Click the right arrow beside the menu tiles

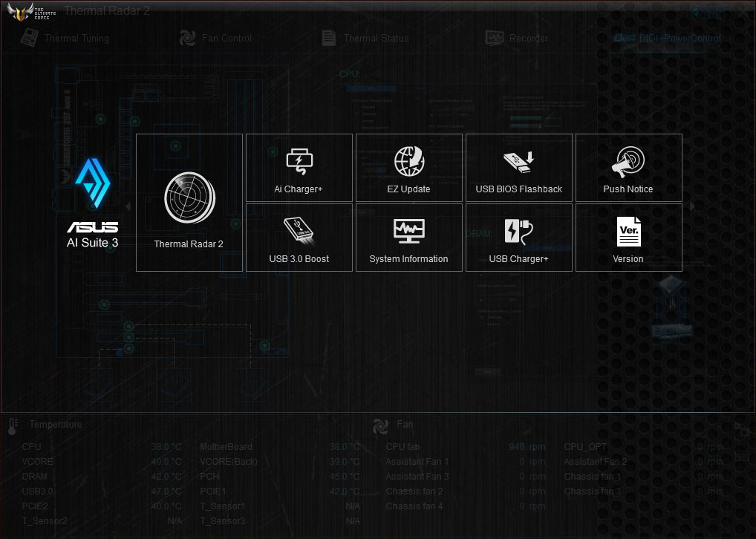(692, 206)
